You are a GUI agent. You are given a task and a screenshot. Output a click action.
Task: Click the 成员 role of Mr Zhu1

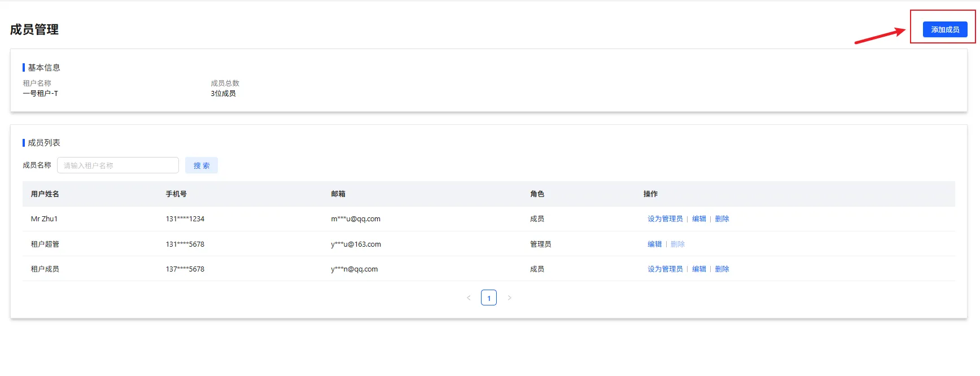click(537, 219)
